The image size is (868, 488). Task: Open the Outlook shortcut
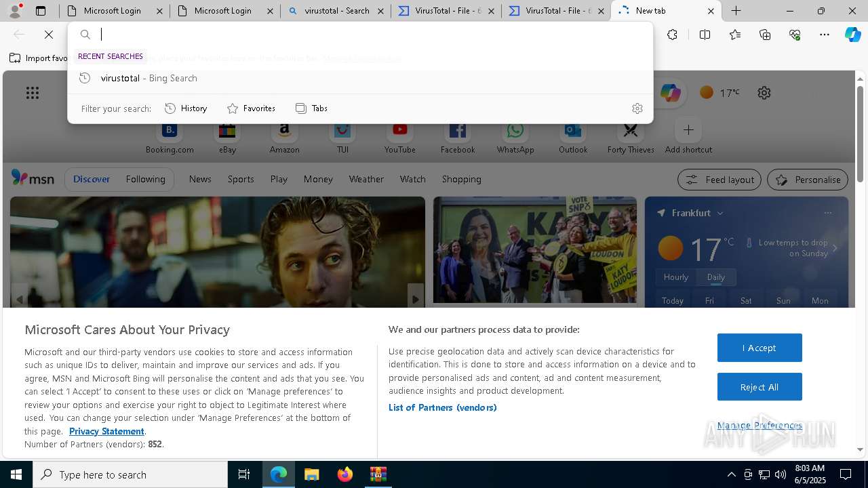(573, 138)
